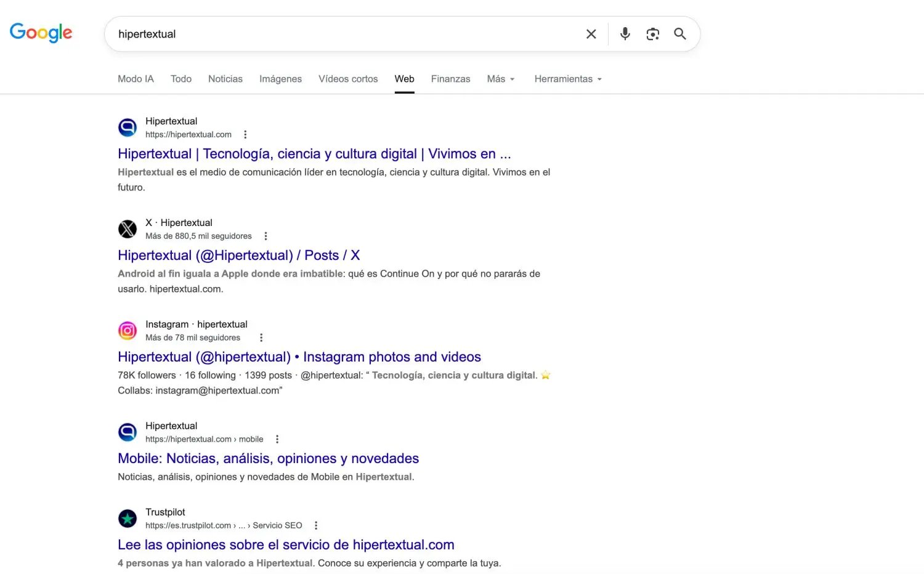This screenshot has height=574, width=924.
Task: Click the es.trustpilot.com Servicio SEO breadcrumb
Action: (x=224, y=525)
